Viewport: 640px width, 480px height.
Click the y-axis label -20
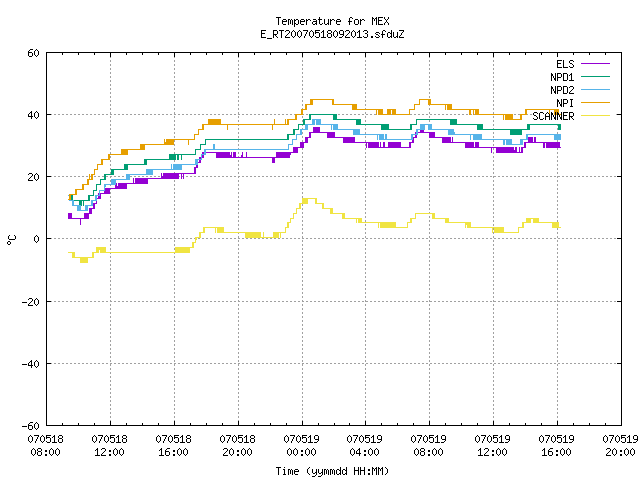(31, 302)
